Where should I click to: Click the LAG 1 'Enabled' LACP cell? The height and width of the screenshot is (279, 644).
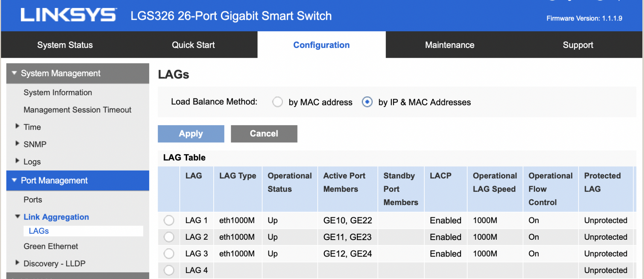[x=446, y=221]
